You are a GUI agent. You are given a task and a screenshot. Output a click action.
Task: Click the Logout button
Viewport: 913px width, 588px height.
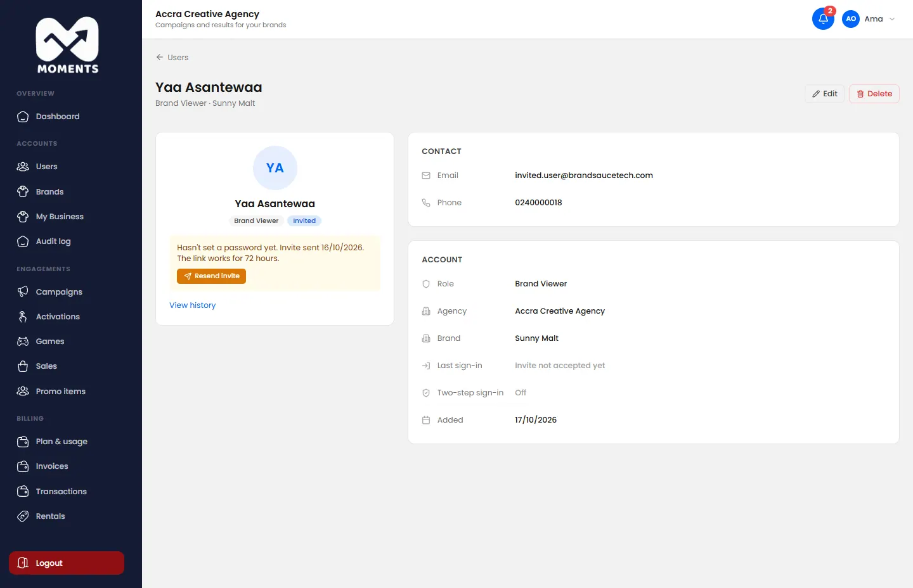(67, 563)
